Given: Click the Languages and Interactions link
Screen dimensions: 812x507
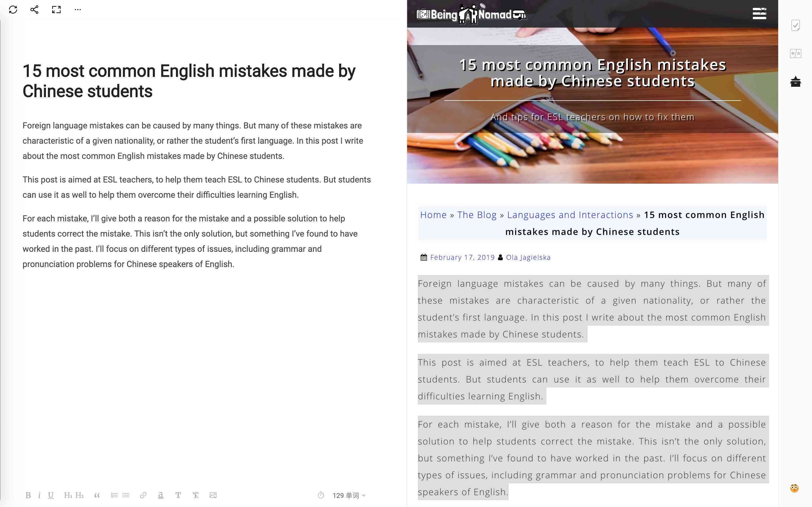Looking at the screenshot, I should [x=570, y=214].
